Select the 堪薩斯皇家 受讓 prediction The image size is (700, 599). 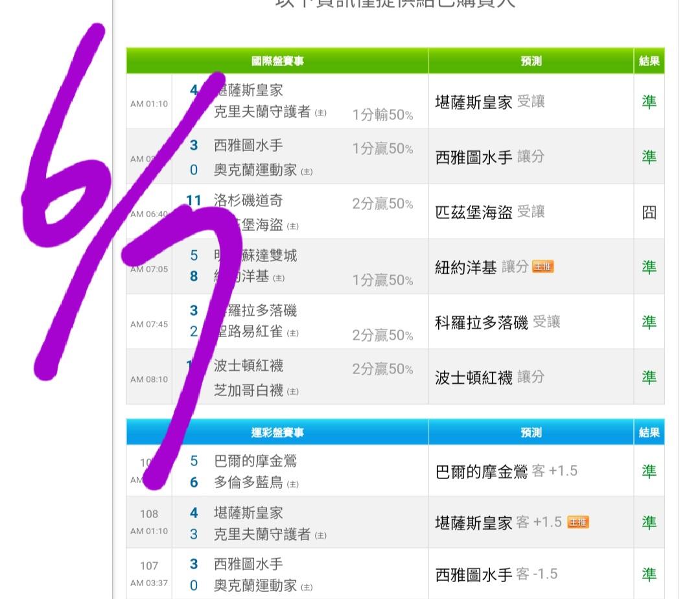tap(490, 102)
